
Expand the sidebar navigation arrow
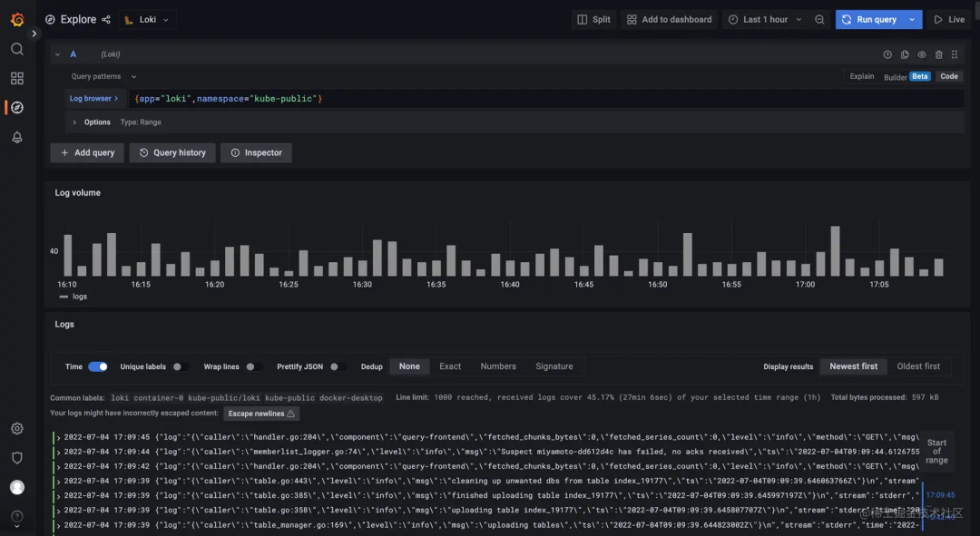click(34, 34)
